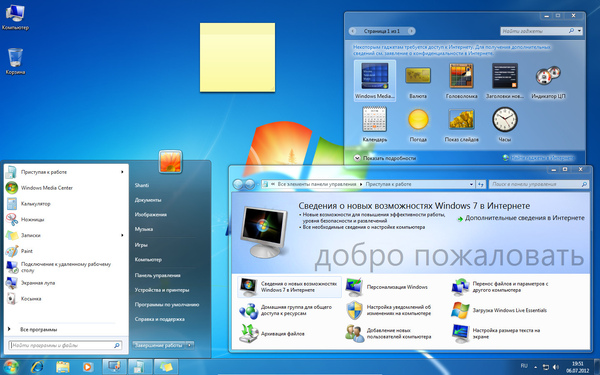Select Сведения о новых возможностях Windows 7
This screenshot has height=375, width=600.
(289, 287)
